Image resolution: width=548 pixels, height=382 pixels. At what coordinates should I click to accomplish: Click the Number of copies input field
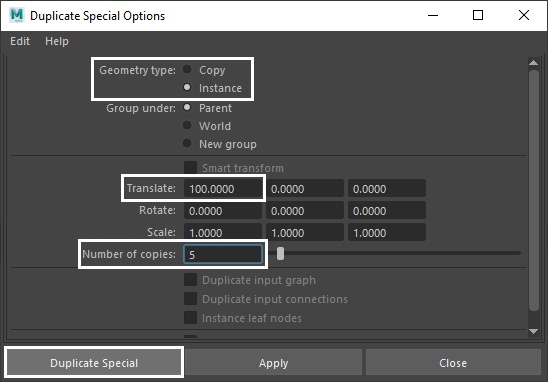[x=223, y=254]
